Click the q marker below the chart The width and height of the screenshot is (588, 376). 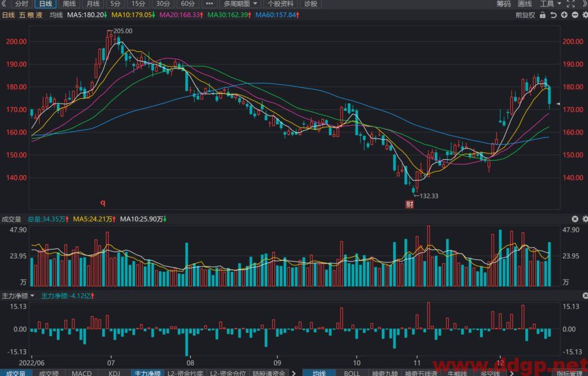pos(103,203)
